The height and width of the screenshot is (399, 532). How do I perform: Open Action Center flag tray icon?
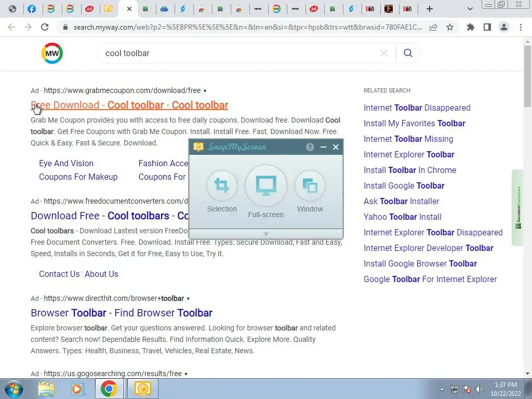[467, 389]
